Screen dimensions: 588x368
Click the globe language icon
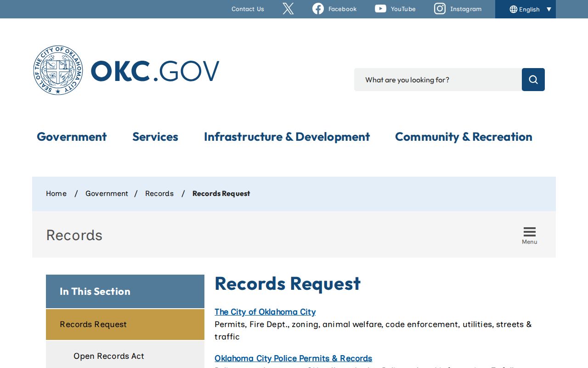coord(513,9)
